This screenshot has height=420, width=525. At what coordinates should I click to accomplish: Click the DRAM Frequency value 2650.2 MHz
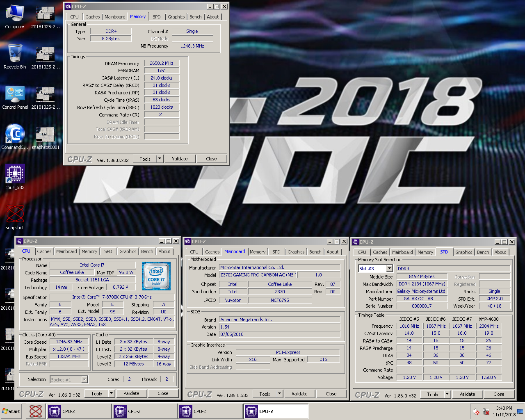click(x=162, y=63)
